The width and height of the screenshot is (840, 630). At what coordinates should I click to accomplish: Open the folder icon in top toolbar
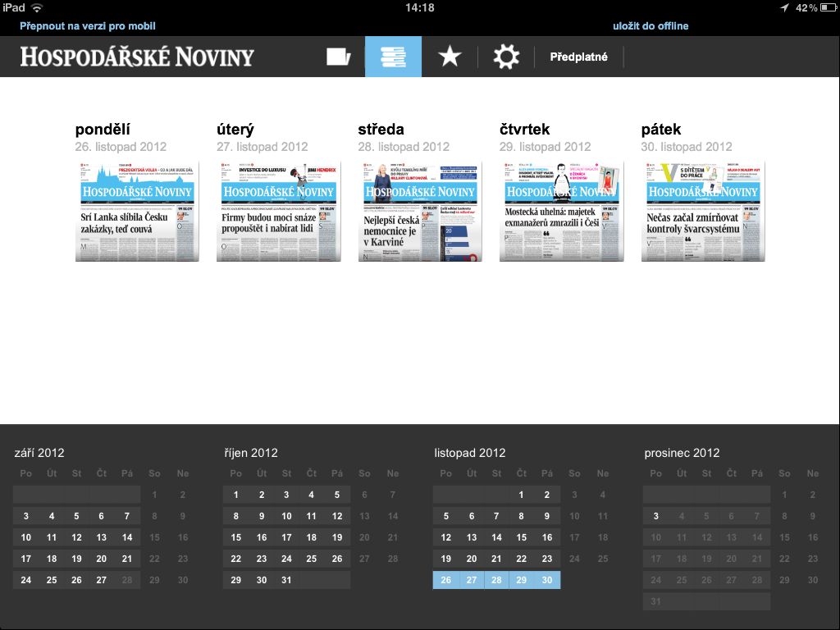pyautogui.click(x=338, y=57)
